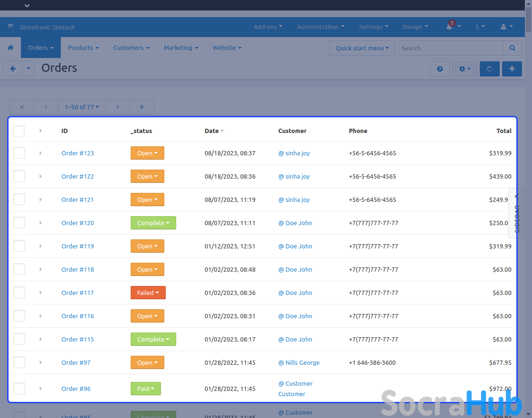Screen dimensions: 532x418
Task: Check the Order #117 checkbox
Action: tap(19, 293)
